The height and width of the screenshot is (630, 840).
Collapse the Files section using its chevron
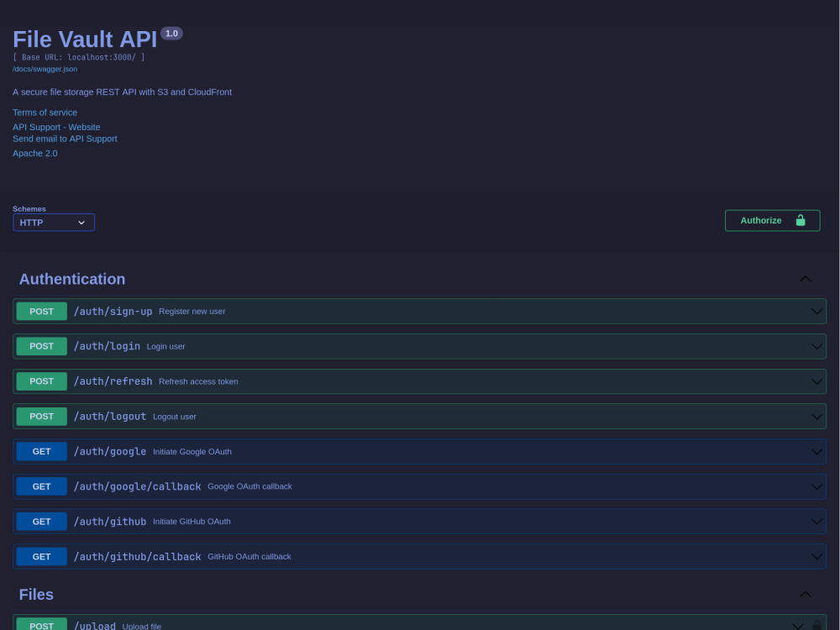click(806, 594)
